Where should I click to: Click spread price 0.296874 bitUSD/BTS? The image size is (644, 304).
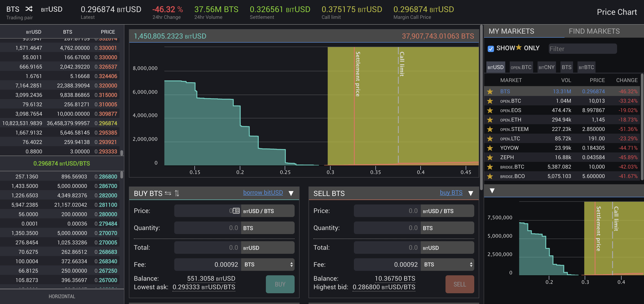click(62, 163)
